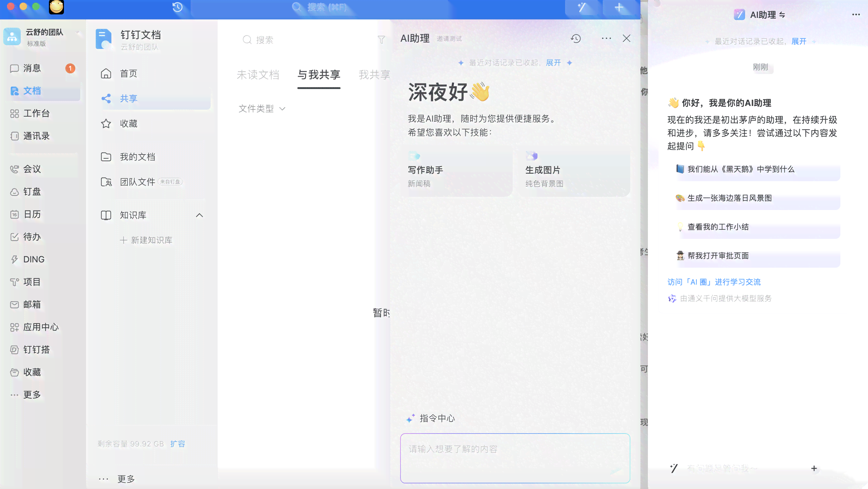
Task: Open 钉钉搭 in sidebar
Action: click(43, 350)
